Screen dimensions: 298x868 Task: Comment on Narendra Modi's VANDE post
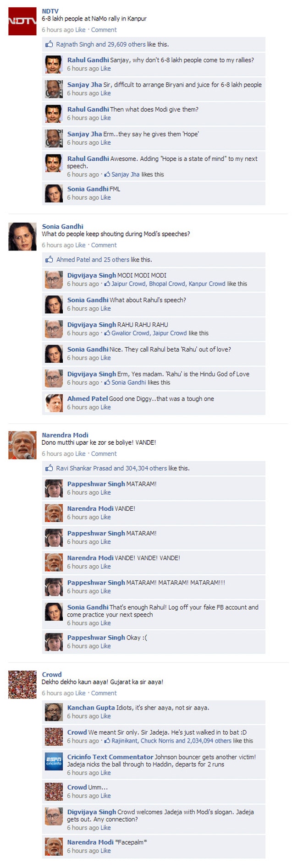click(104, 453)
